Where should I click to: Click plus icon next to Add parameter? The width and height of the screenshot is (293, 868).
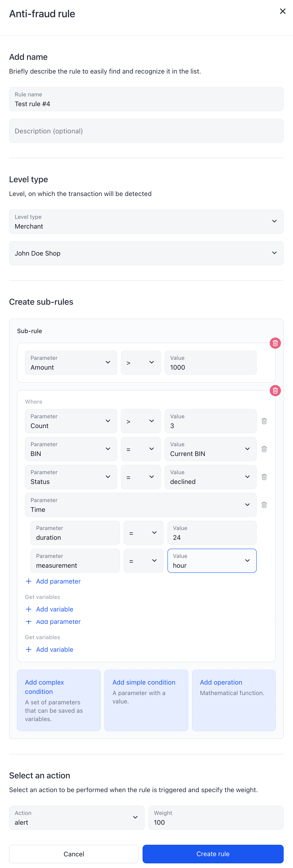(29, 581)
